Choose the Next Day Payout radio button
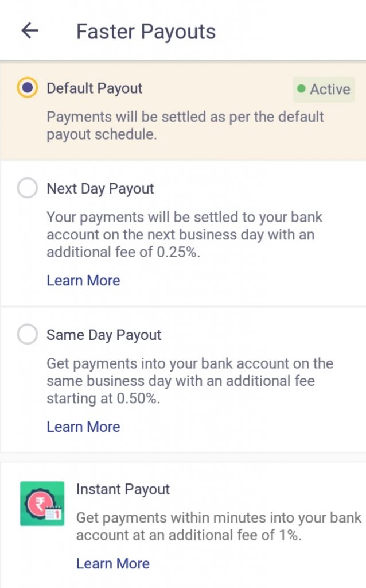Viewport: 366px width, 588px height. click(27, 188)
